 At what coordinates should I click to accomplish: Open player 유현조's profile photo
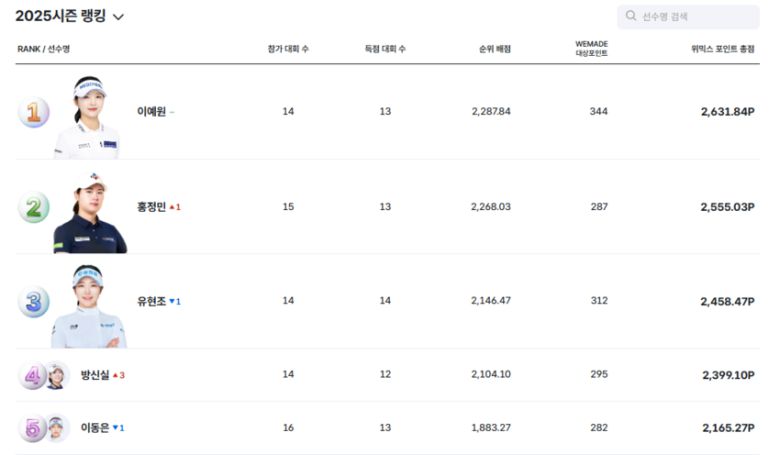click(88, 306)
